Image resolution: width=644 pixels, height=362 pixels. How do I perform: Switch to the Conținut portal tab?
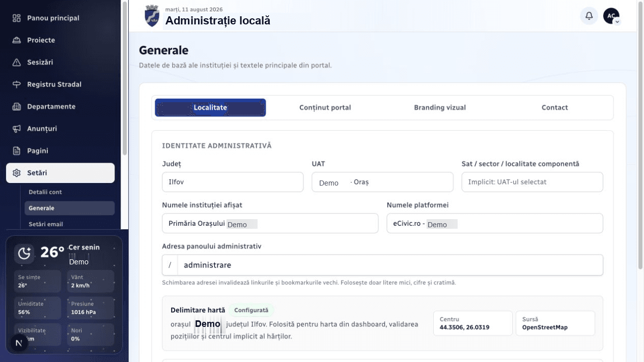[x=325, y=108]
